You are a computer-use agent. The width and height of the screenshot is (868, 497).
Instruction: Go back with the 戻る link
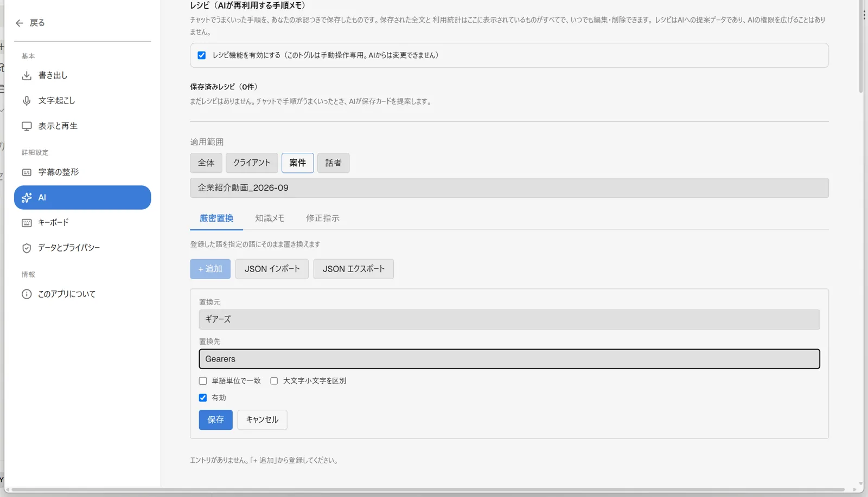click(x=30, y=23)
